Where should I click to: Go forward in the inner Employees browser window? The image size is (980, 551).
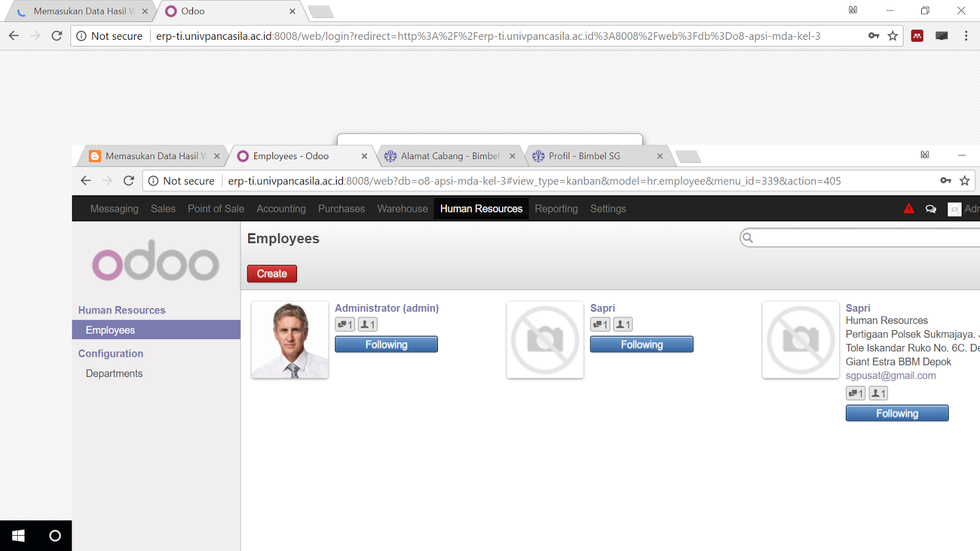107,181
